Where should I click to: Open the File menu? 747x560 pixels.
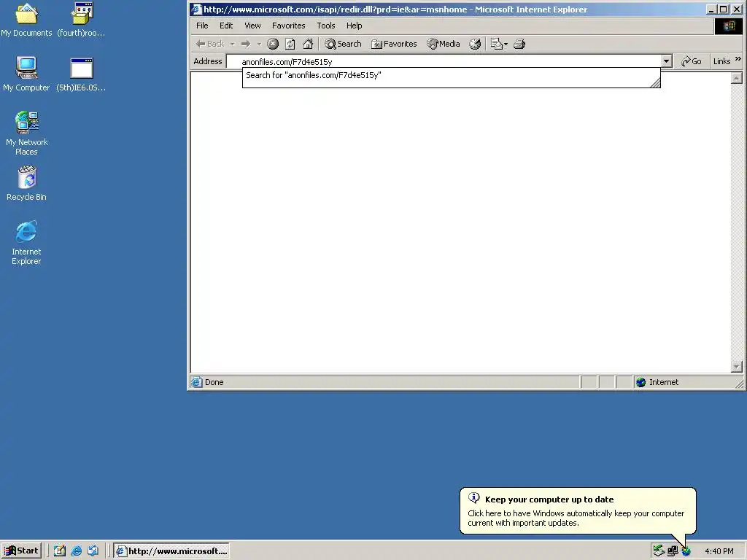tap(202, 26)
